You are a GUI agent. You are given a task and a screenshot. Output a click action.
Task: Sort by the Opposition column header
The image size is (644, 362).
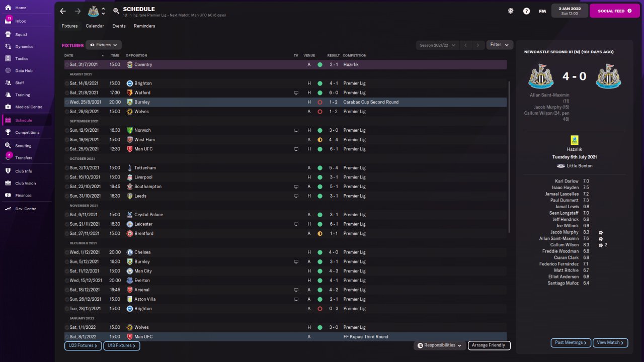click(x=136, y=55)
